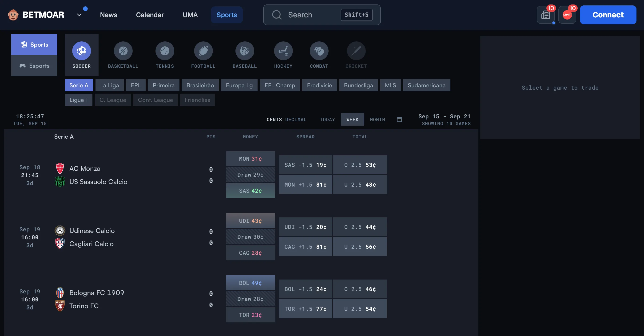Viewport: 644px width, 336px height.
Task: Click the Torino FC crest
Action: (60, 306)
